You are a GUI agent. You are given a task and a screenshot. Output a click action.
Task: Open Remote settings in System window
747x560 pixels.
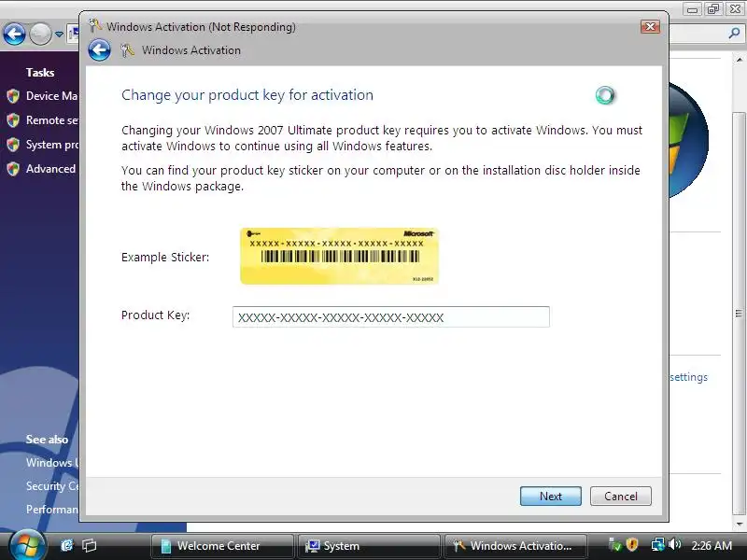click(52, 120)
